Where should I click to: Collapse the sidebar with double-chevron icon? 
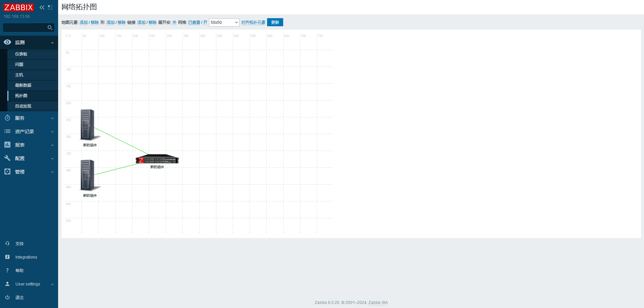coord(42,7)
